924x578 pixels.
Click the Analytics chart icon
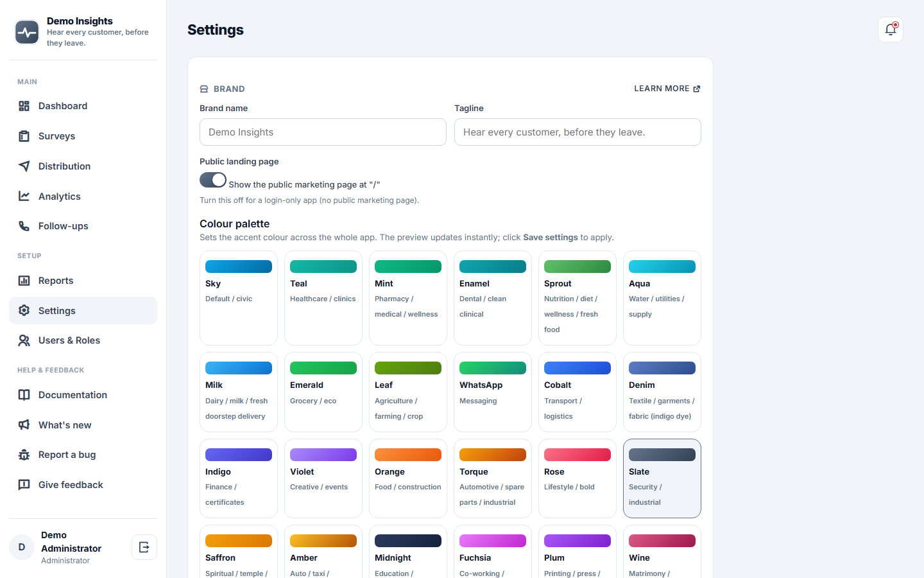[x=24, y=197]
